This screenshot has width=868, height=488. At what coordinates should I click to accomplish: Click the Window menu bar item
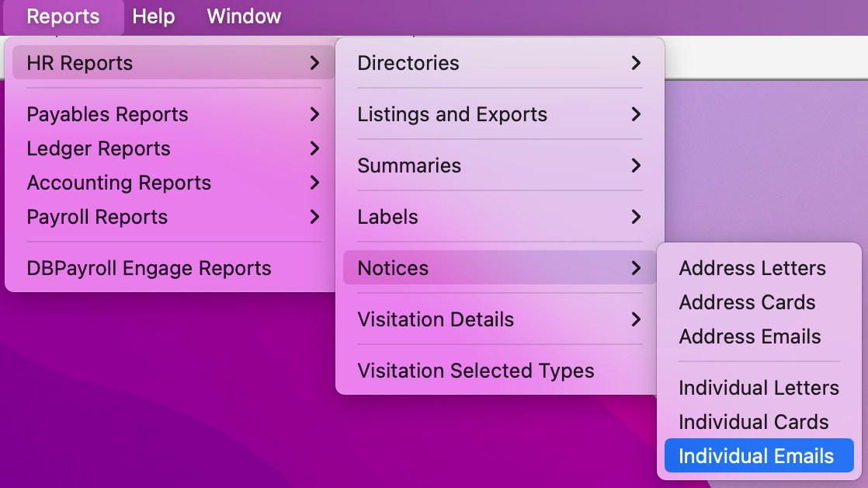point(244,16)
